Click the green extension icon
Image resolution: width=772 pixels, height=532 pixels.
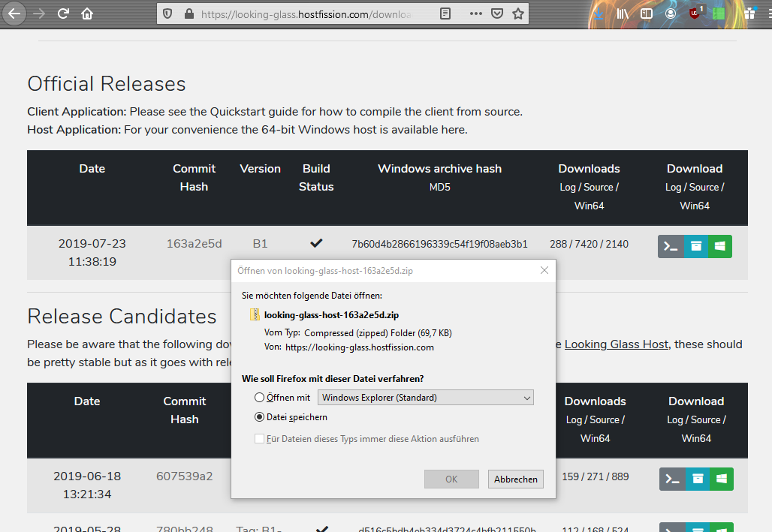(x=719, y=14)
